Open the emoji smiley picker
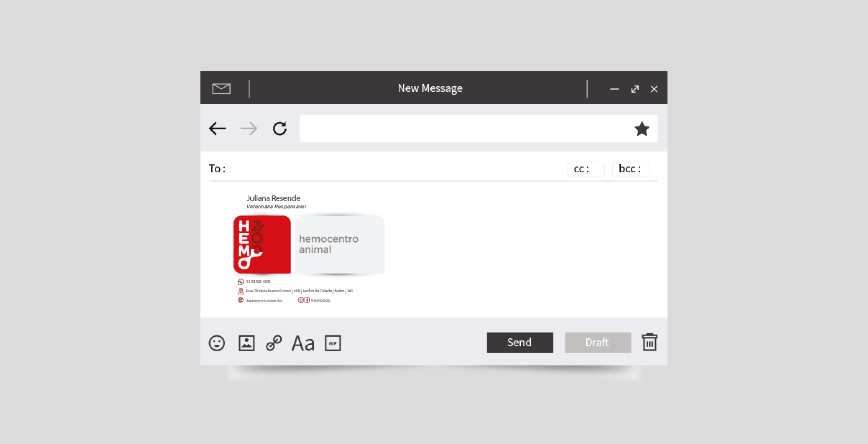The image size is (868, 444). click(x=217, y=343)
